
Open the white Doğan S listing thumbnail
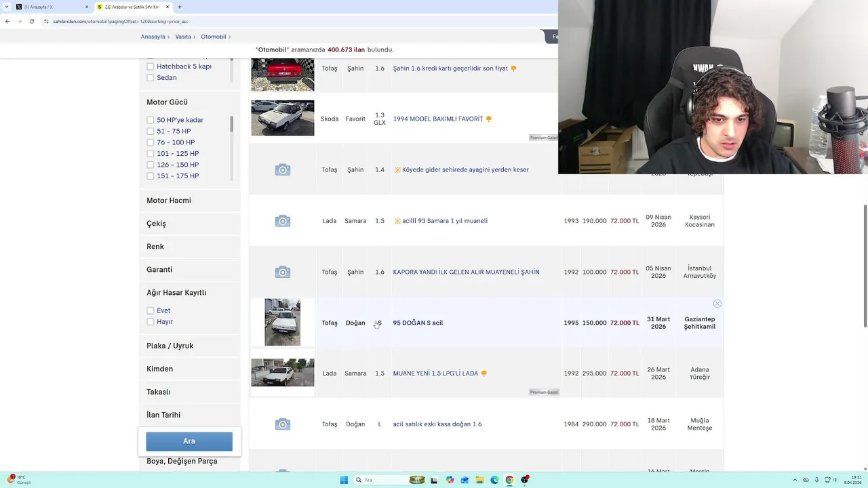(283, 323)
